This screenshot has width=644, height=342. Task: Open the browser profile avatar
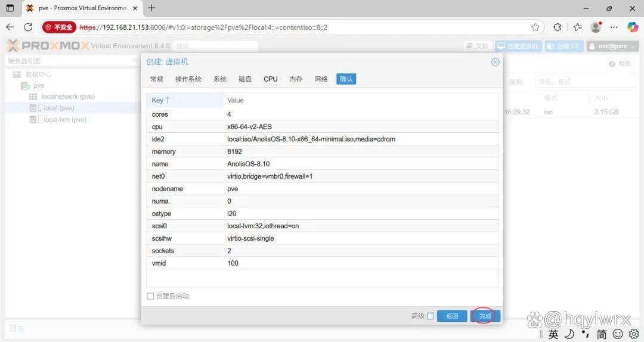point(596,27)
